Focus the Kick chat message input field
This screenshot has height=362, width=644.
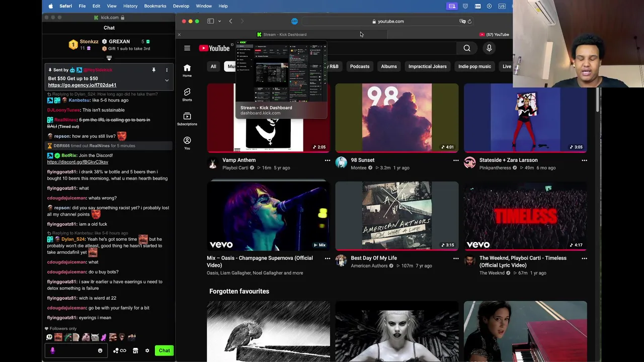pyautogui.click(x=75, y=350)
